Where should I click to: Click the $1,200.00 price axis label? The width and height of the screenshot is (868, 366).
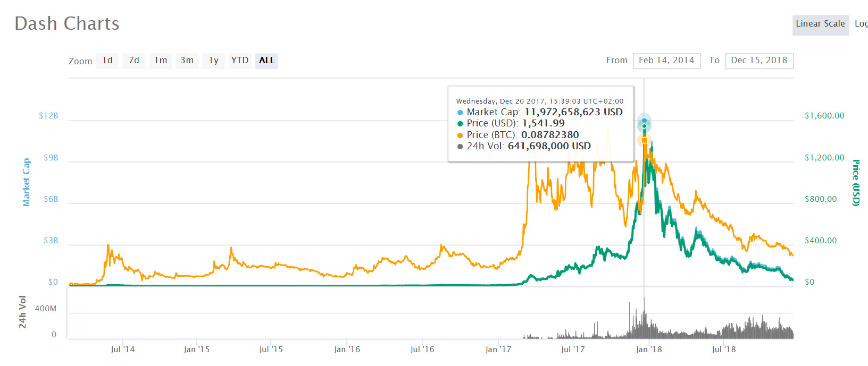pyautogui.click(x=824, y=158)
